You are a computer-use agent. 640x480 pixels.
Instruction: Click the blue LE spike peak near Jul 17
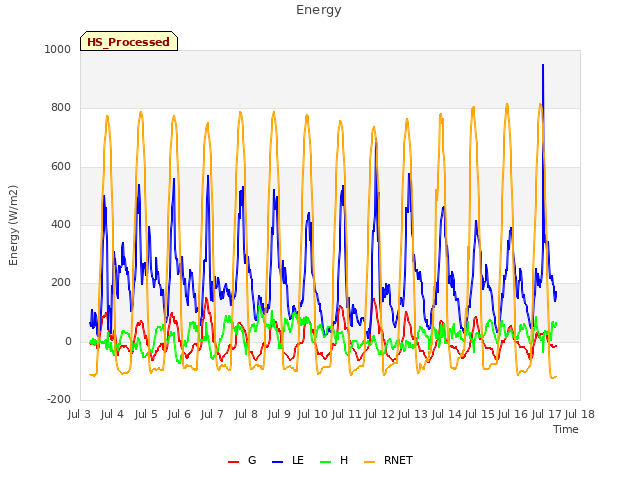click(543, 65)
